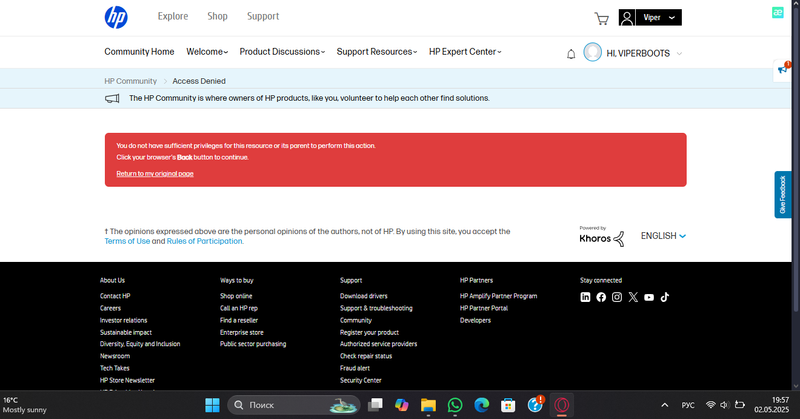Expand the Product Discussions menu
The height and width of the screenshot is (419, 800).
282,52
